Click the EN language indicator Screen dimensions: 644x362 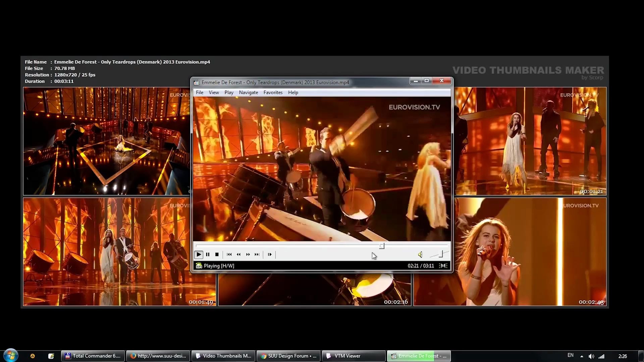click(x=570, y=355)
